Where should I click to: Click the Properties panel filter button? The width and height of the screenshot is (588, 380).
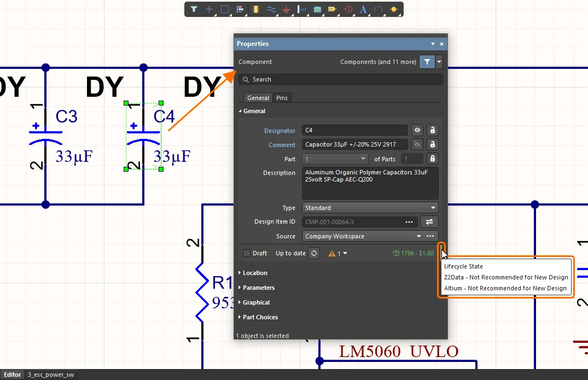427,62
